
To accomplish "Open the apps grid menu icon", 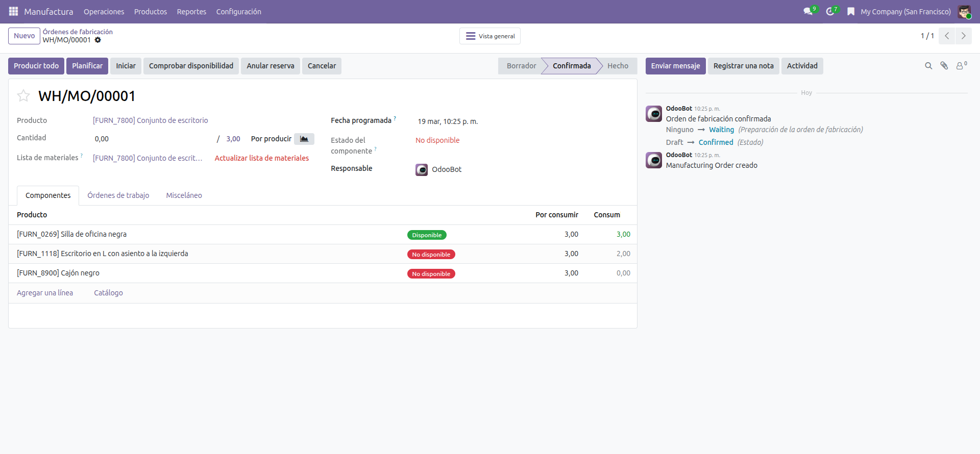I will 13,11.
